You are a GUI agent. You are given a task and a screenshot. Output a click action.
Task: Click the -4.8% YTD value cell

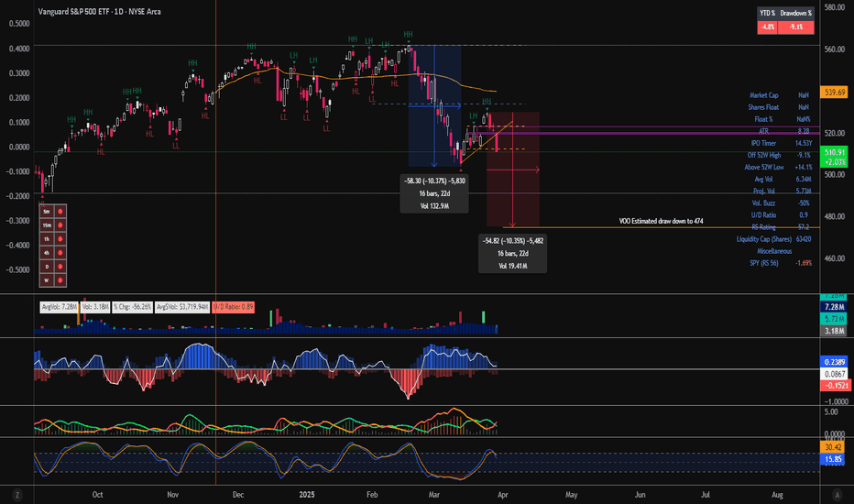pos(767,27)
